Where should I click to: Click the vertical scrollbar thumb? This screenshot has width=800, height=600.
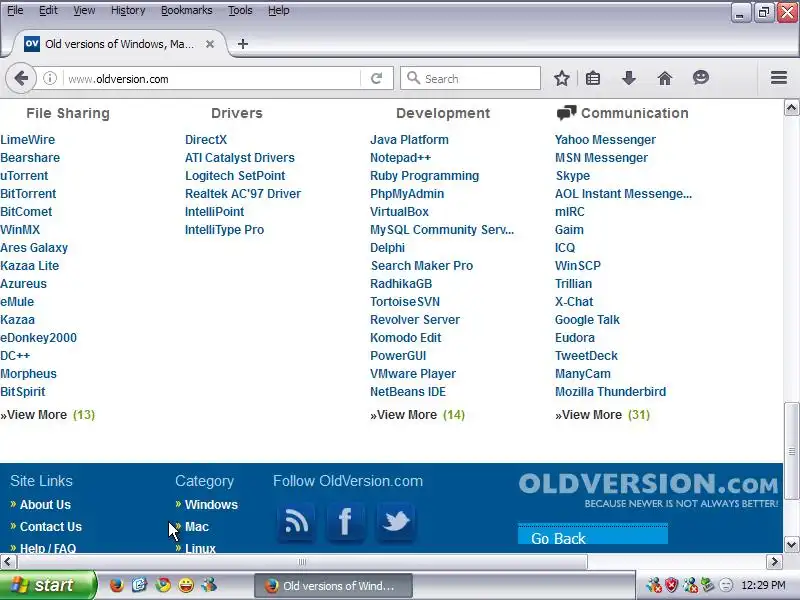pyautogui.click(x=791, y=451)
